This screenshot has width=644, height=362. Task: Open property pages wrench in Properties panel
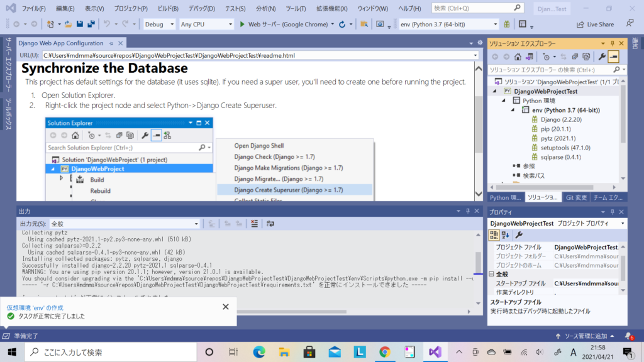click(519, 235)
